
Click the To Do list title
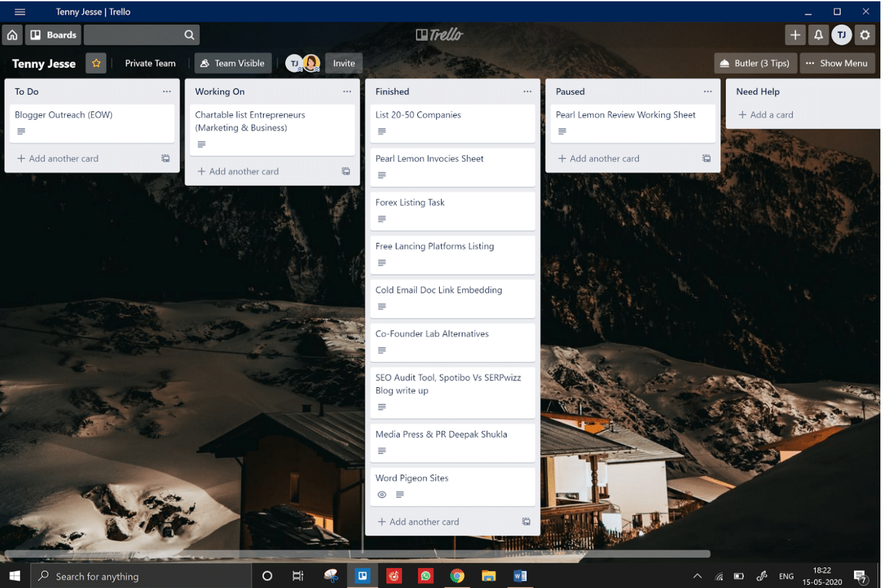[27, 92]
